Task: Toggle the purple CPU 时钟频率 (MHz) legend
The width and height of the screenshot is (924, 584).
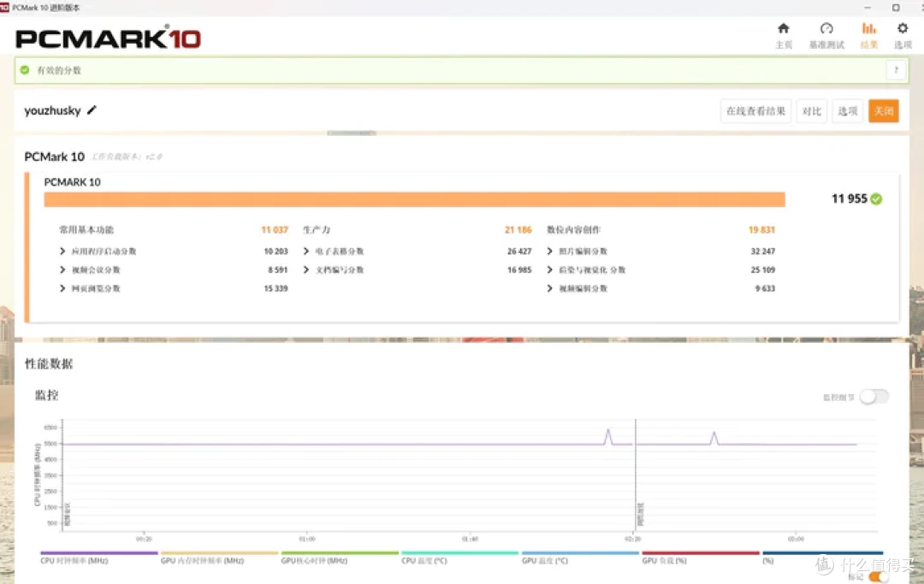Action: [x=98, y=557]
